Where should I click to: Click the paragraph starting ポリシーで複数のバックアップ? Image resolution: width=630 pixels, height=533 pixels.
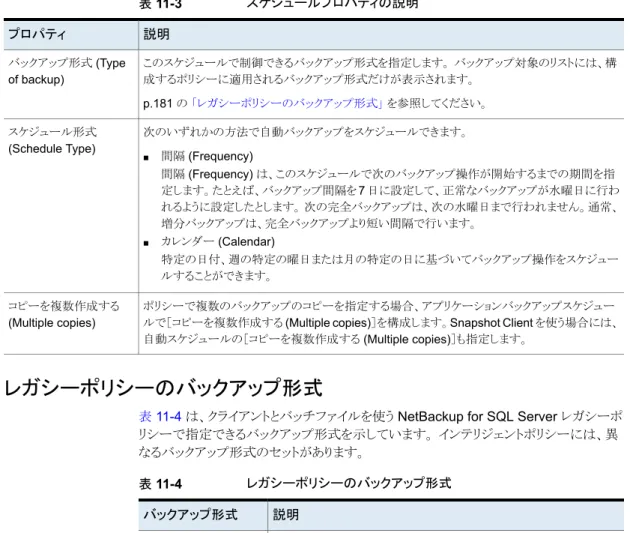point(380,323)
